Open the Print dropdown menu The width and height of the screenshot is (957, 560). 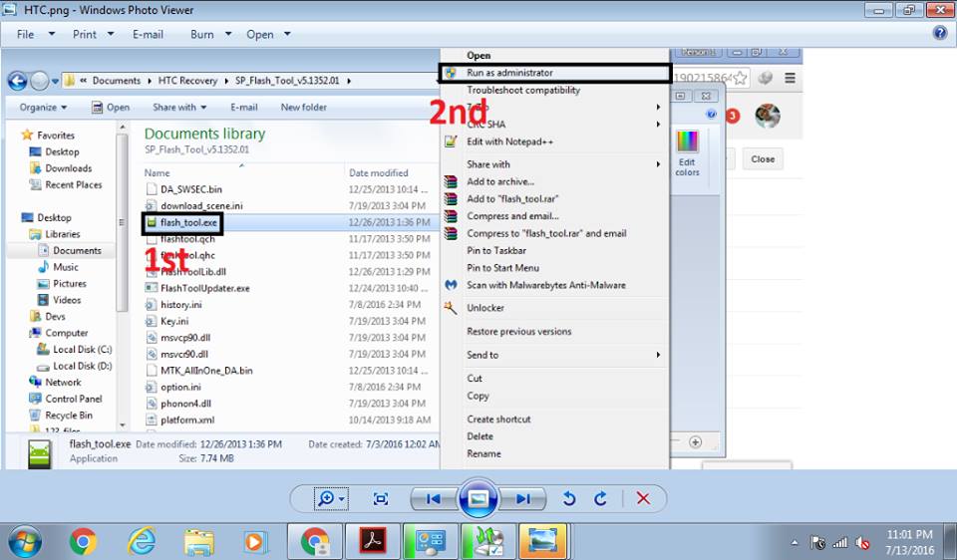point(93,34)
